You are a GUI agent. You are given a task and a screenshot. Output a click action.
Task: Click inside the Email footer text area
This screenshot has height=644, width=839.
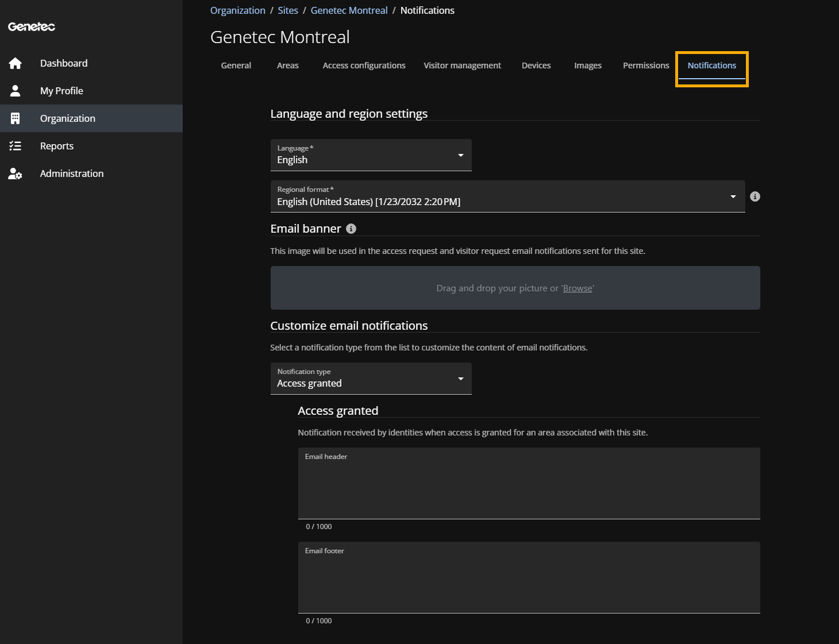pos(529,580)
